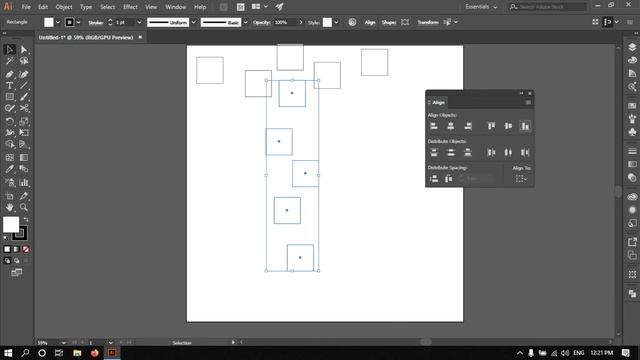The width and height of the screenshot is (640, 360).
Task: Open the Type menu
Action: 86,7
